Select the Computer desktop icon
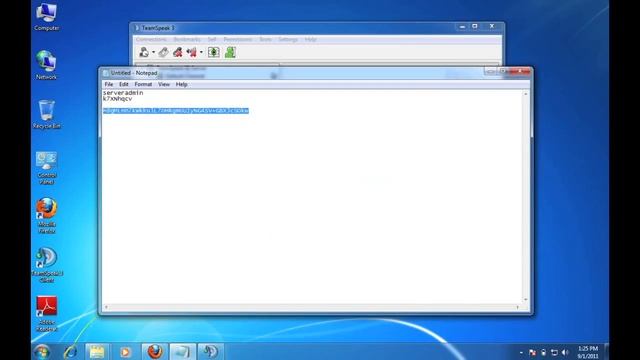The image size is (640, 360). [x=47, y=17]
